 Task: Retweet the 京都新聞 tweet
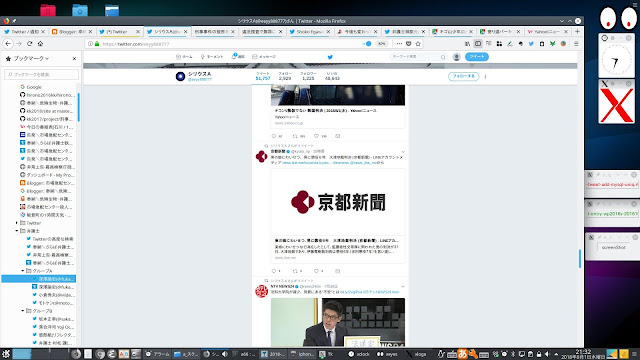point(296,271)
